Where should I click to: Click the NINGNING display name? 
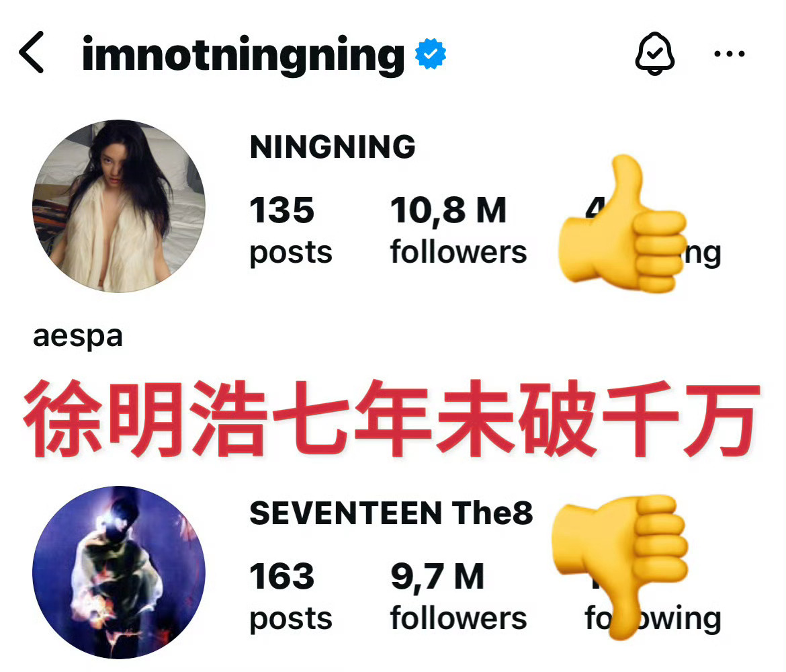tap(333, 147)
